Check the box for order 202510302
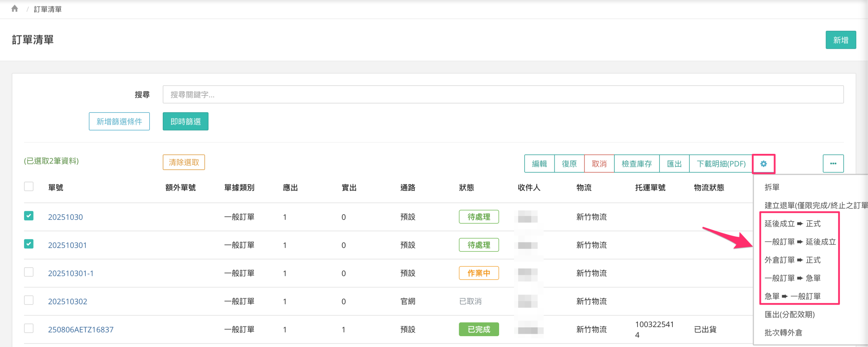The height and width of the screenshot is (347, 868). [x=29, y=300]
